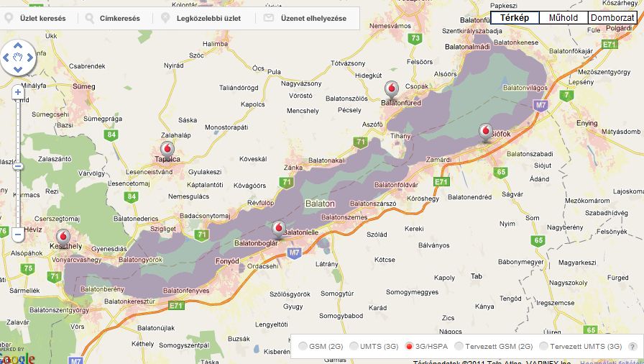Click the Vodafone store marker at Balatonfüred
Image resolution: width=644 pixels, height=364 pixels.
391,89
